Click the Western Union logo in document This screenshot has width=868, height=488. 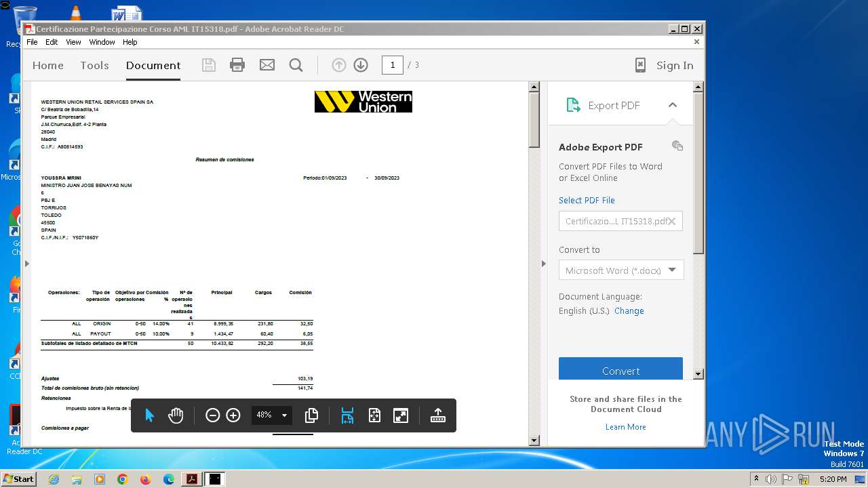[x=363, y=102]
